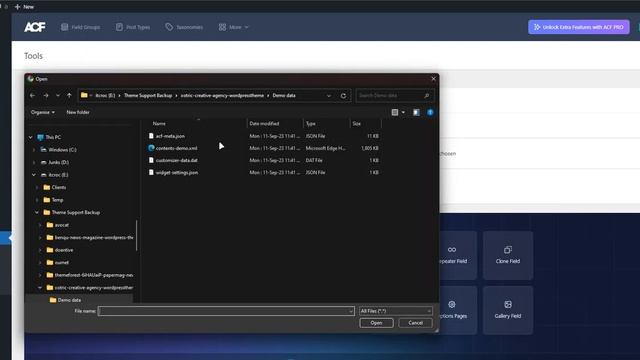The width and height of the screenshot is (640, 360).
Task: Open Clients folder in tree
Action: point(58,187)
